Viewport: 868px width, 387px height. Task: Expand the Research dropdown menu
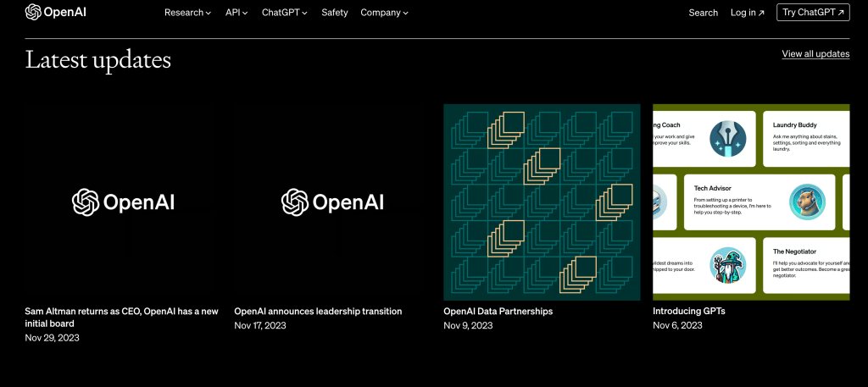pos(187,12)
